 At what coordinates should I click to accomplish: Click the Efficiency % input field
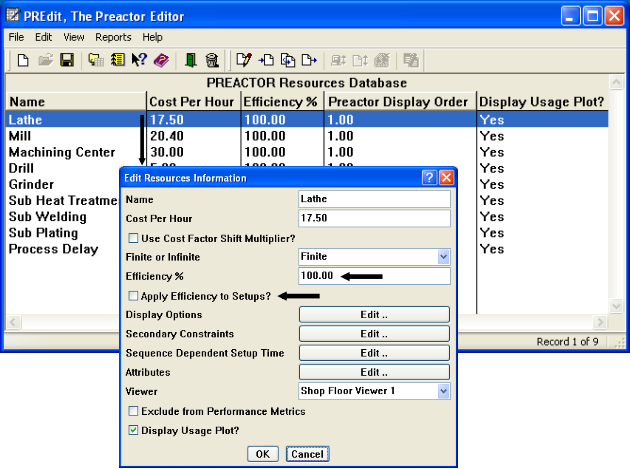click(374, 276)
